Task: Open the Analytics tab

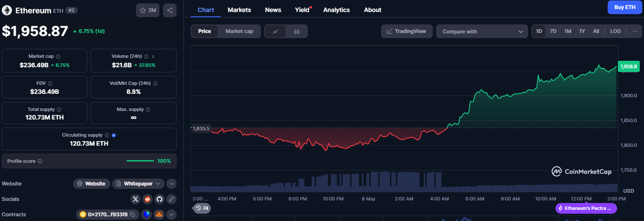Action: (337, 10)
